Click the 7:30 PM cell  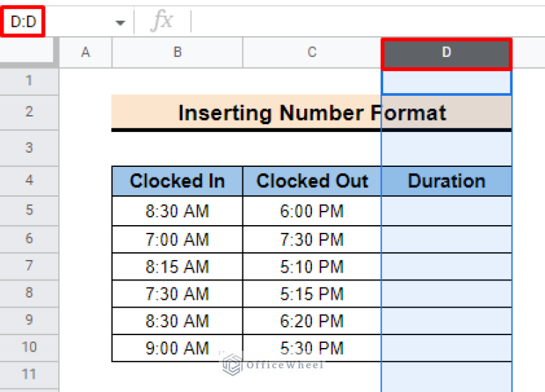tap(312, 239)
